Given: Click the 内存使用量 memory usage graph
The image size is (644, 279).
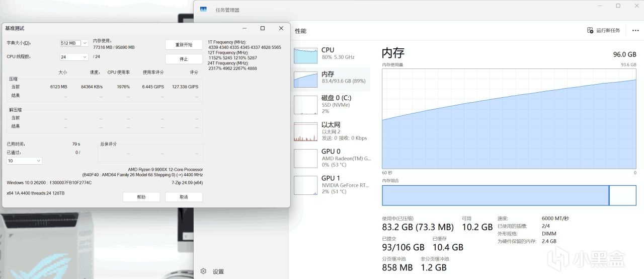Looking at the screenshot, I should [x=509, y=118].
